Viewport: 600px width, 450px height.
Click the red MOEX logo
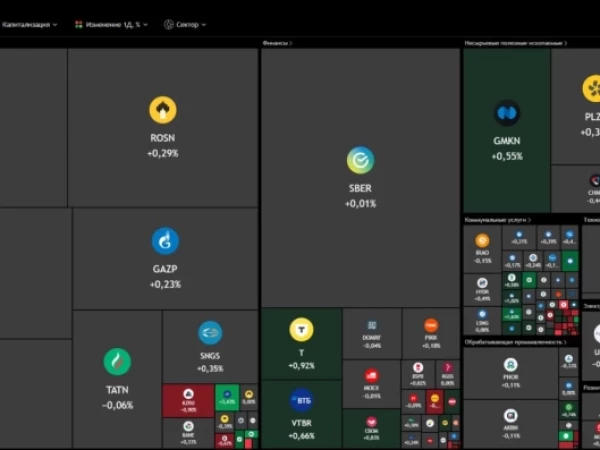(x=372, y=376)
